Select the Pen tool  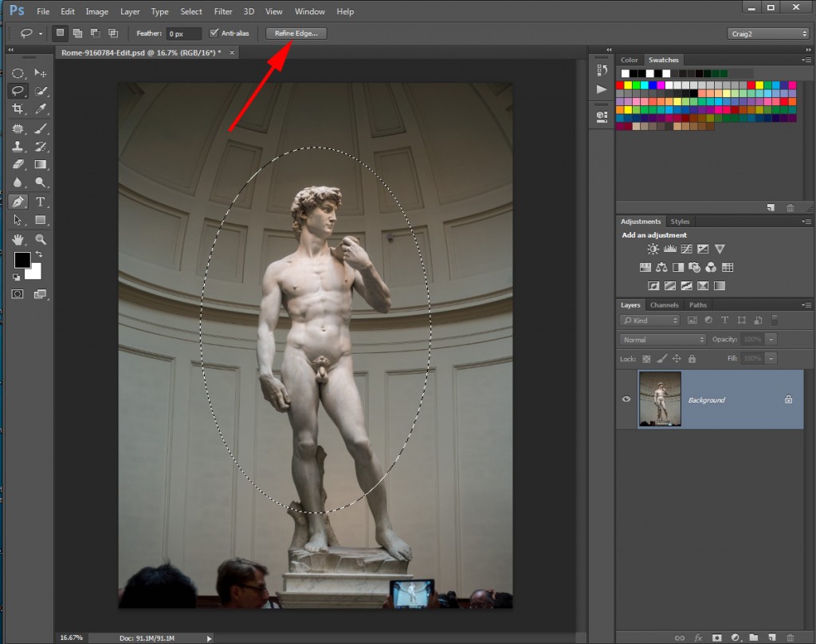18,202
